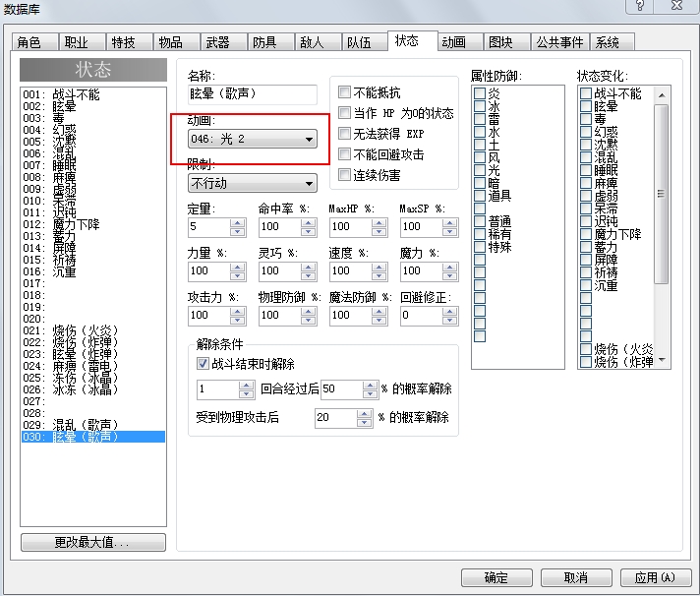Increase MaxHP % with up arrow
700x596 pixels.
(x=379, y=222)
